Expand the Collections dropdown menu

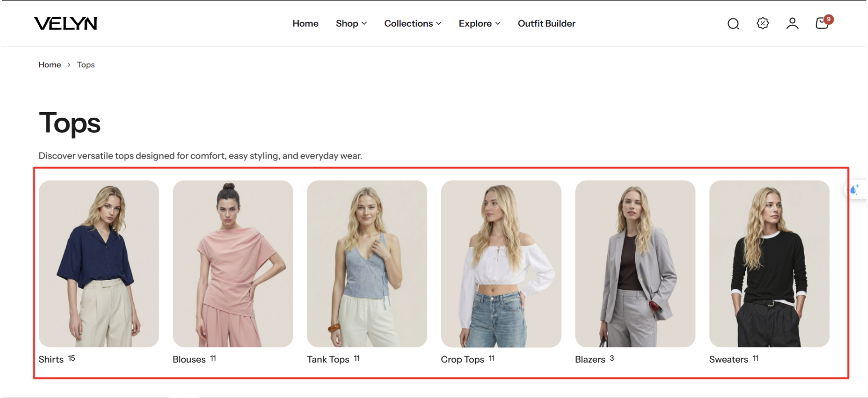(x=413, y=23)
